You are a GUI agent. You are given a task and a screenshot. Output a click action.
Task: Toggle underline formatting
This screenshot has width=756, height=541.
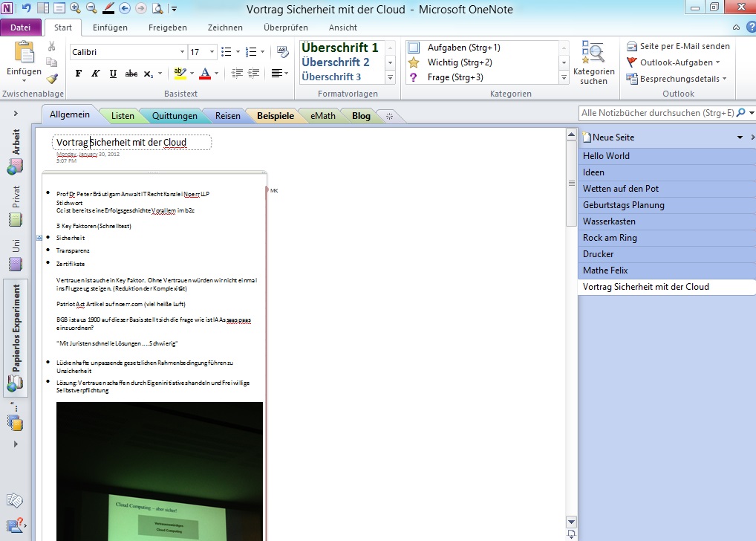pos(113,74)
